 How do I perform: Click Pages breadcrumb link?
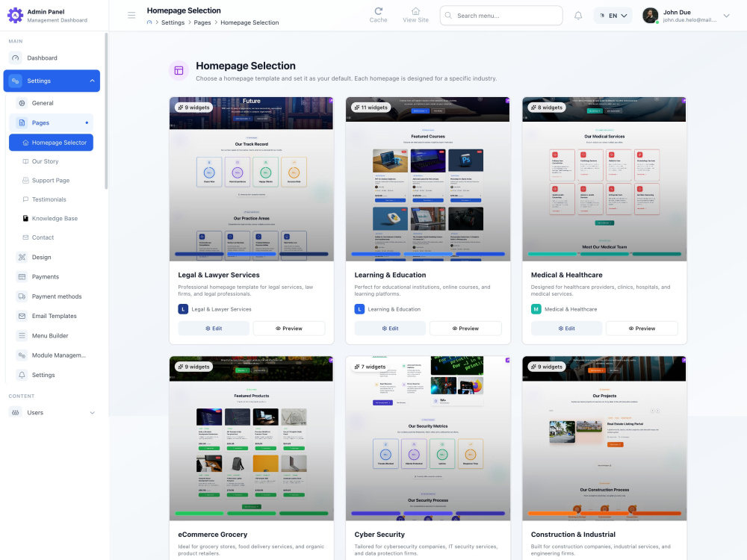click(202, 22)
